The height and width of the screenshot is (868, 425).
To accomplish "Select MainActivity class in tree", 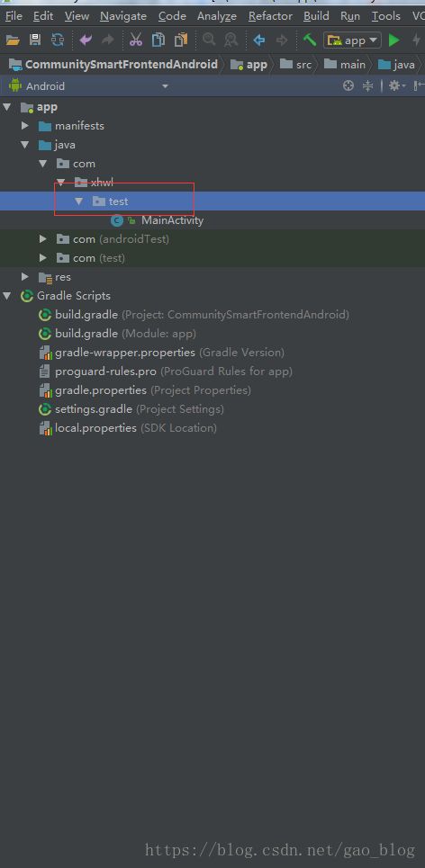I will click(172, 220).
